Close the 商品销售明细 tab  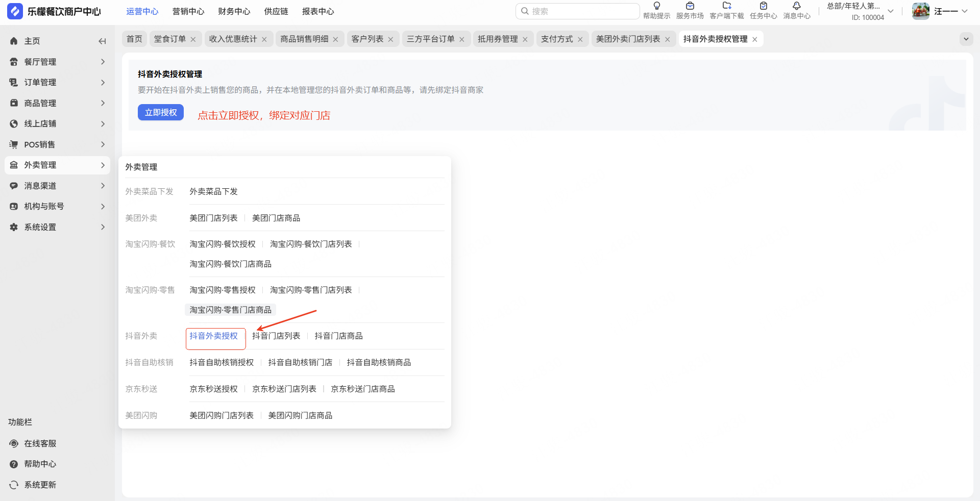point(335,39)
